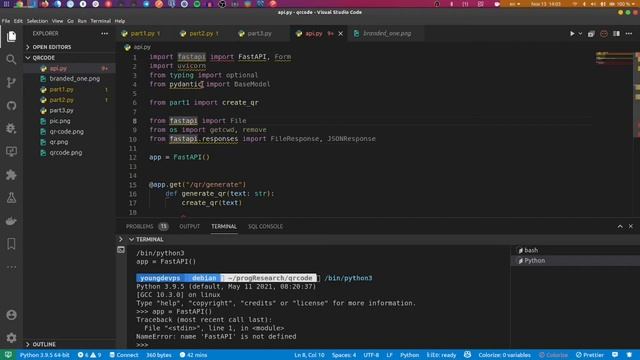Change file encoding UTF-8
This screenshot has height=360, width=640.
tap(371, 355)
